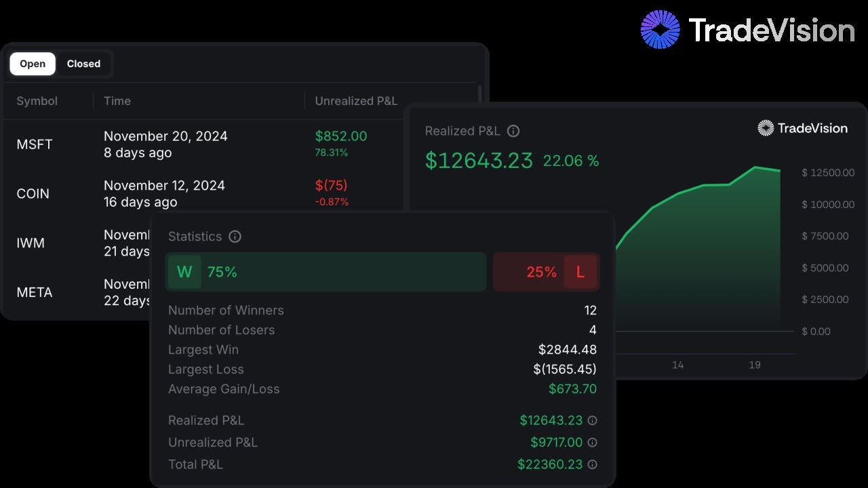Click info icon after $12643.23 in Statistics

592,420
